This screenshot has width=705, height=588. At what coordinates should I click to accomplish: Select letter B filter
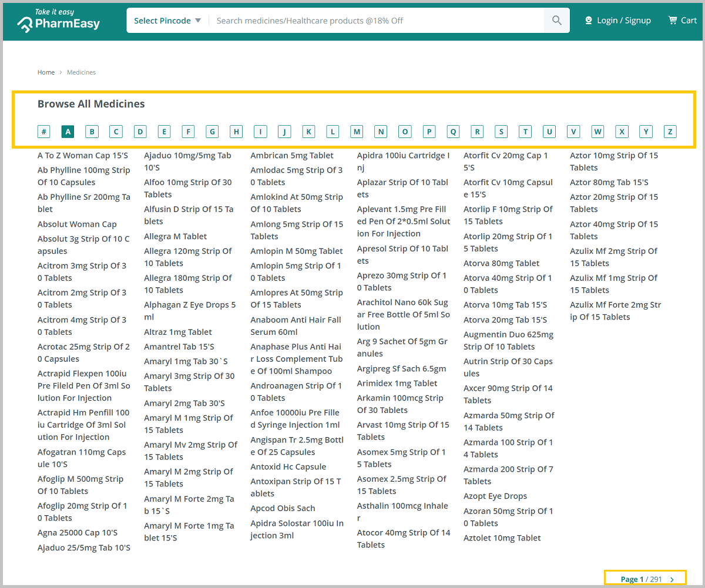pos(92,132)
